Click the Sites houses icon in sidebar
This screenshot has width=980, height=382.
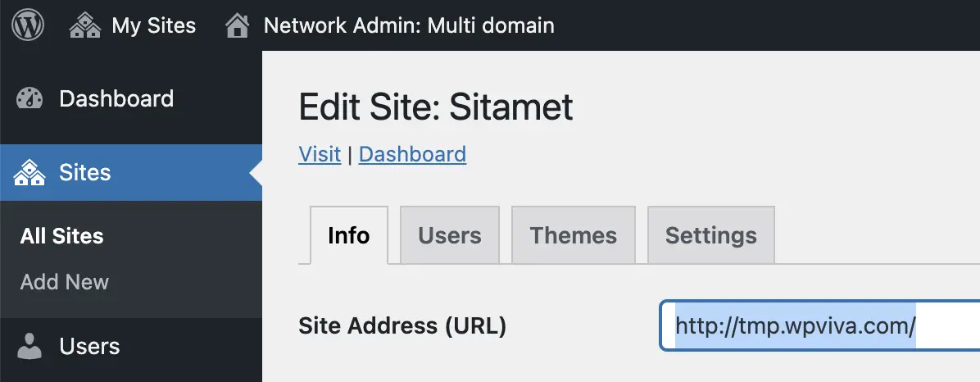coord(29,173)
